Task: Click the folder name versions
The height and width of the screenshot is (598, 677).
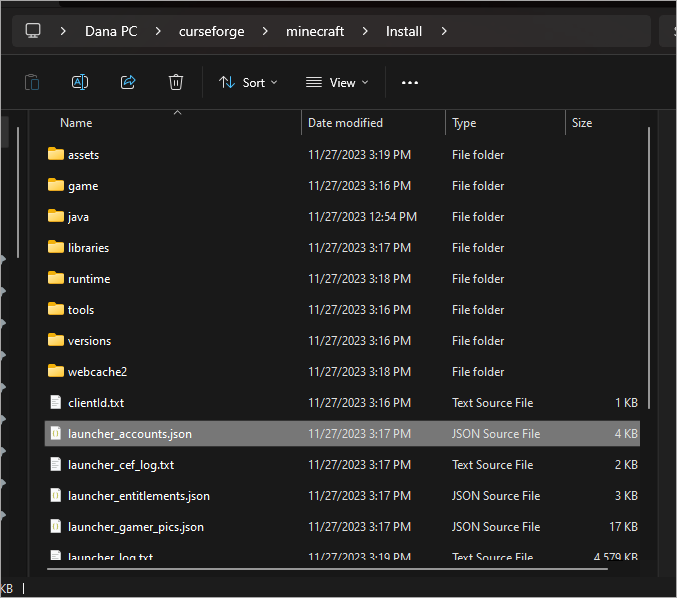Action: tap(89, 341)
